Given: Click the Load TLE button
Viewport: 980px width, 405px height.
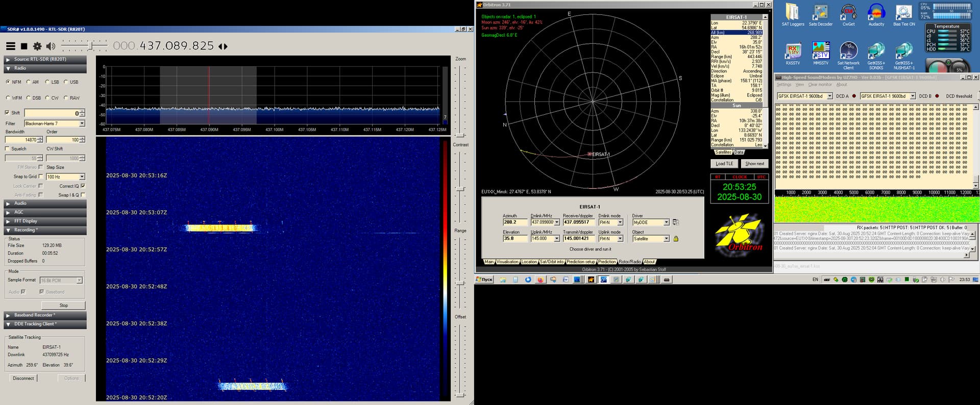Looking at the screenshot, I should [724, 164].
